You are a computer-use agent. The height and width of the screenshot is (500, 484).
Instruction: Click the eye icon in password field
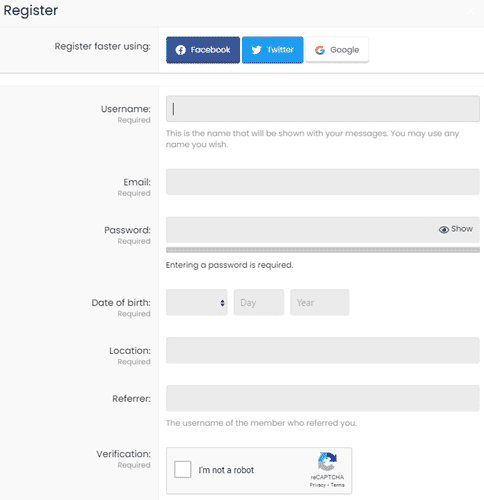coord(444,229)
